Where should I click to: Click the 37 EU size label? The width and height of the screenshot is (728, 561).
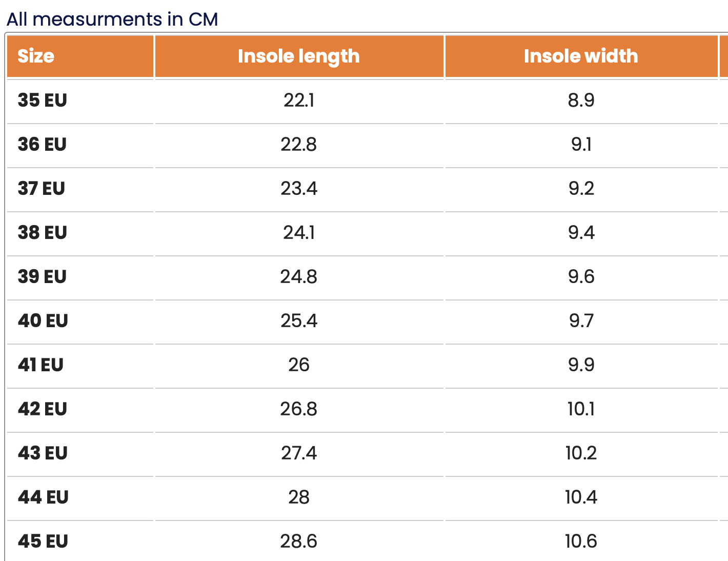42,188
